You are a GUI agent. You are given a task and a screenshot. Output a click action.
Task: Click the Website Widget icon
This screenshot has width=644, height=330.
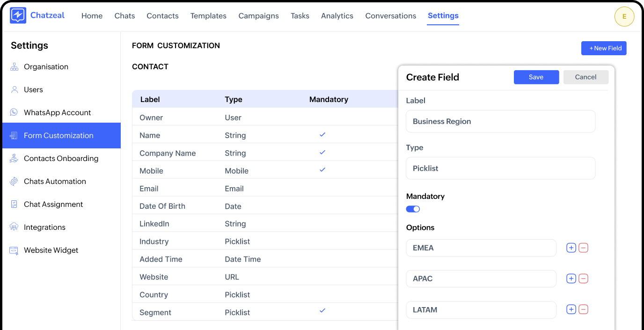[14, 250]
